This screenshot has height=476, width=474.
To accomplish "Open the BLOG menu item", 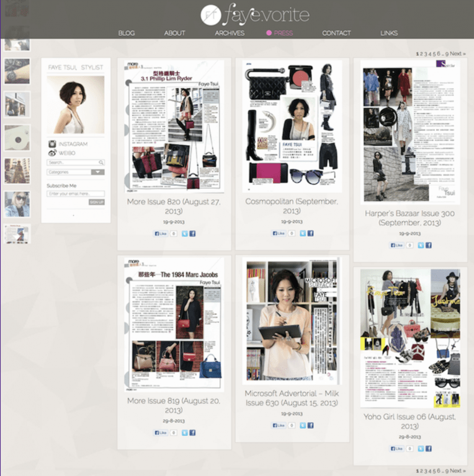I will [x=127, y=33].
